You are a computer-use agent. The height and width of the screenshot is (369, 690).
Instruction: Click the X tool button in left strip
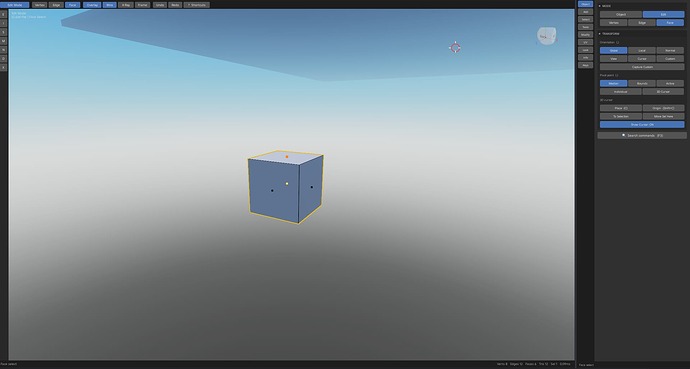pos(4,67)
